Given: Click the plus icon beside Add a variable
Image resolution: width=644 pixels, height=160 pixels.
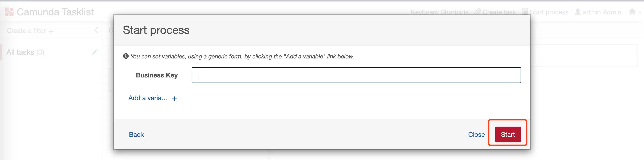Looking at the screenshot, I should pos(174,99).
